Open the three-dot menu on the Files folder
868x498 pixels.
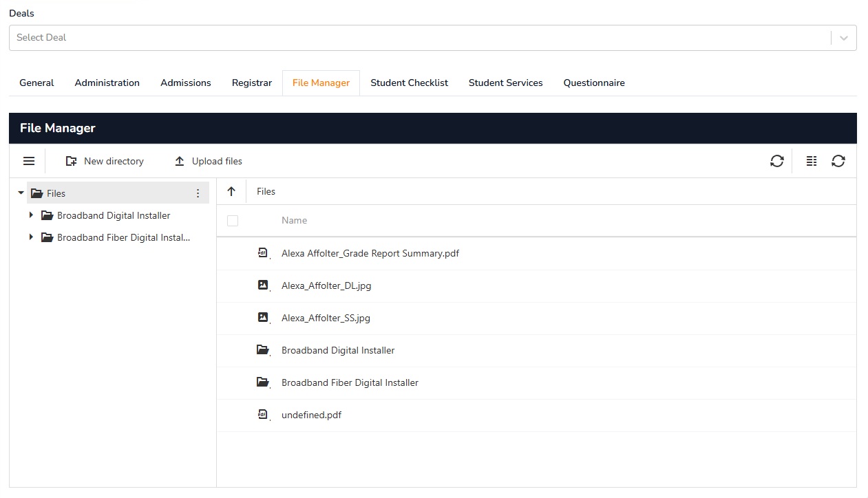click(x=198, y=193)
